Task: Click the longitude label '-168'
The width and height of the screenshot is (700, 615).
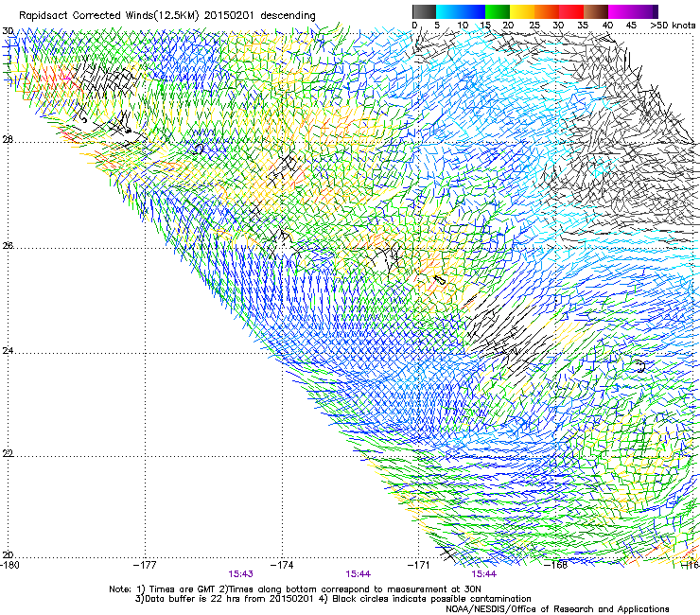Action: point(556,565)
